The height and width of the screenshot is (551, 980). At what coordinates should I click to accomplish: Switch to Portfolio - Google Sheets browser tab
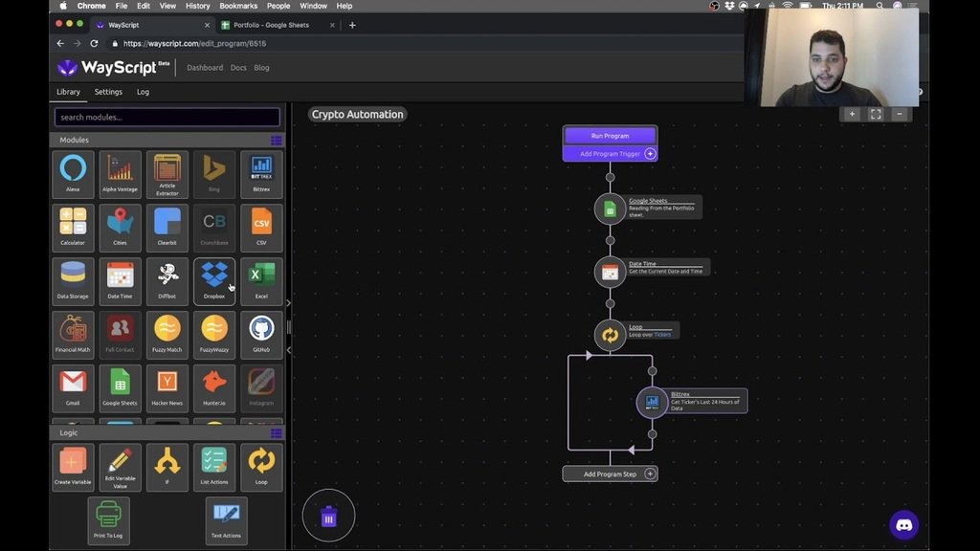[278, 25]
